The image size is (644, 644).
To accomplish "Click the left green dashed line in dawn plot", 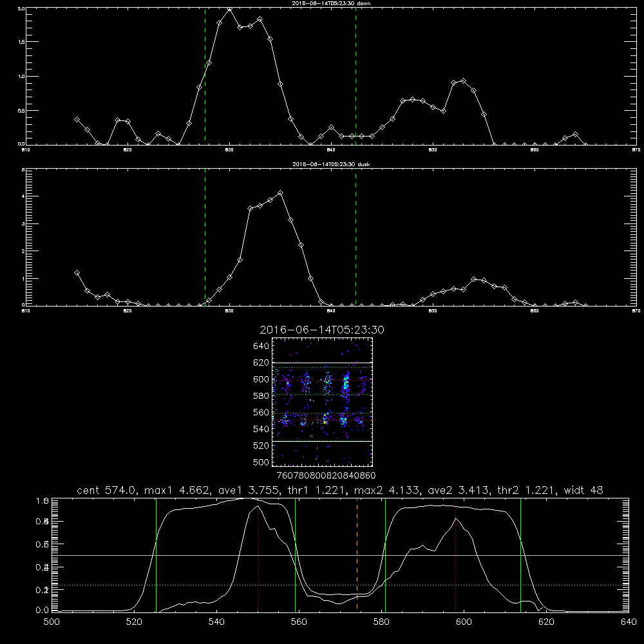I will click(x=205, y=76).
